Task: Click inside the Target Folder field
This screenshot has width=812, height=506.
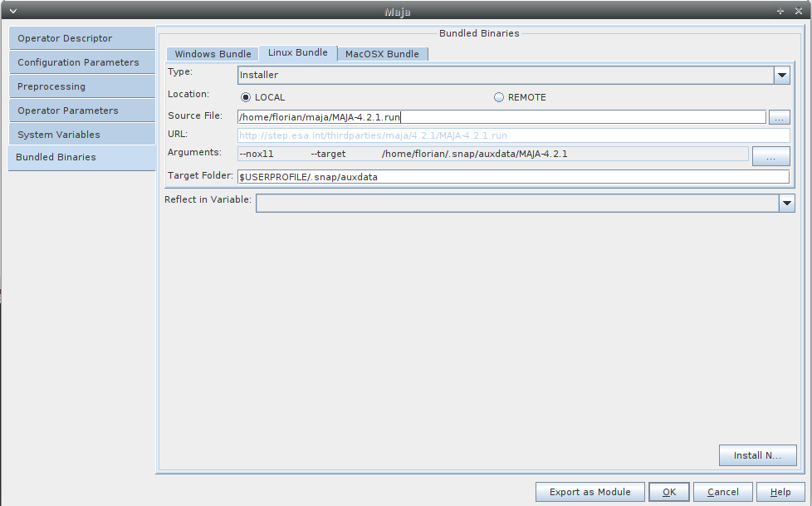Action: [512, 177]
